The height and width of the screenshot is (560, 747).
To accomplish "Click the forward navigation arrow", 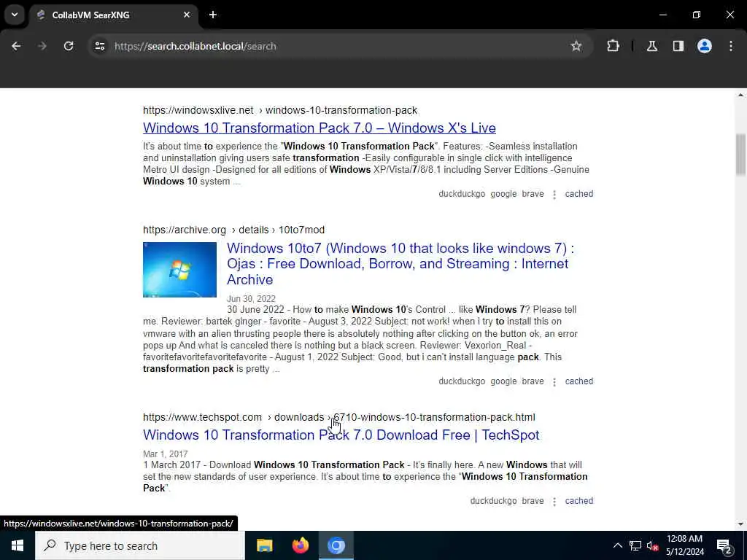I will (42, 46).
